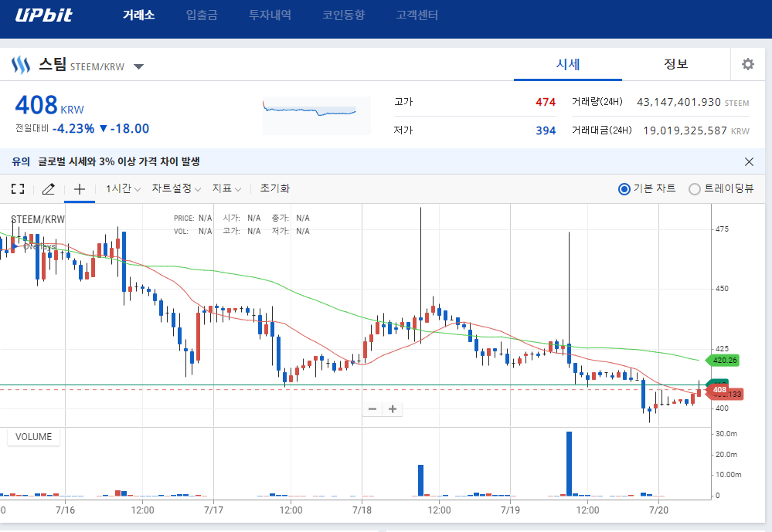This screenshot has height=532, width=772.
Task: Select the 트레이딩뷰 radio button
Action: point(695,188)
